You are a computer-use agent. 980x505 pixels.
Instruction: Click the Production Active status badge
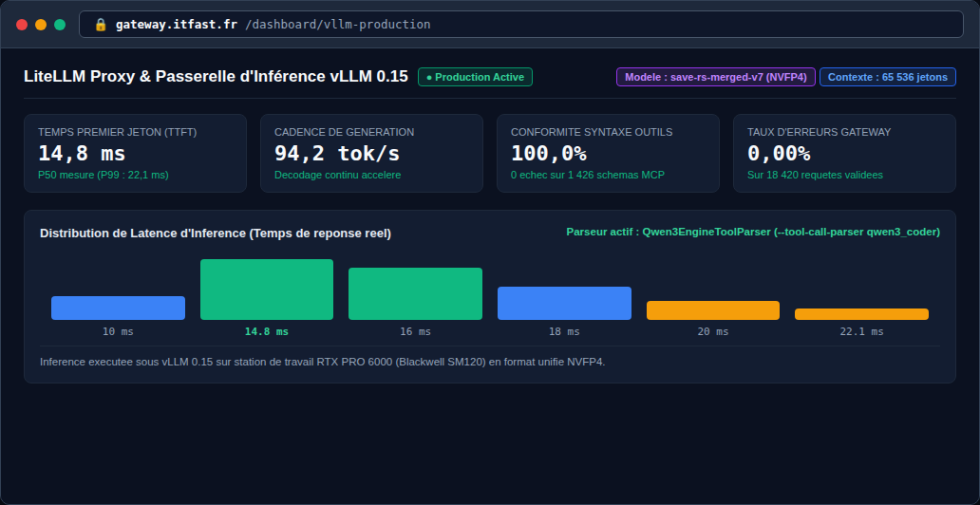click(475, 77)
